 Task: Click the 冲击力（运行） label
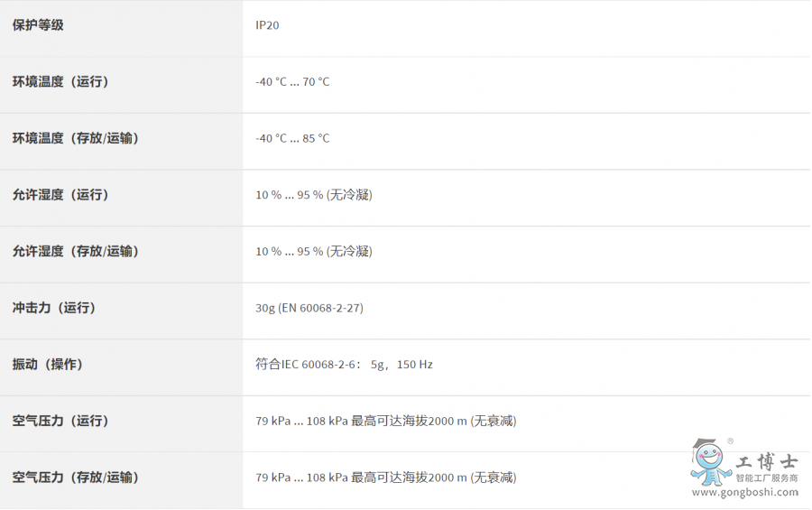[54, 308]
